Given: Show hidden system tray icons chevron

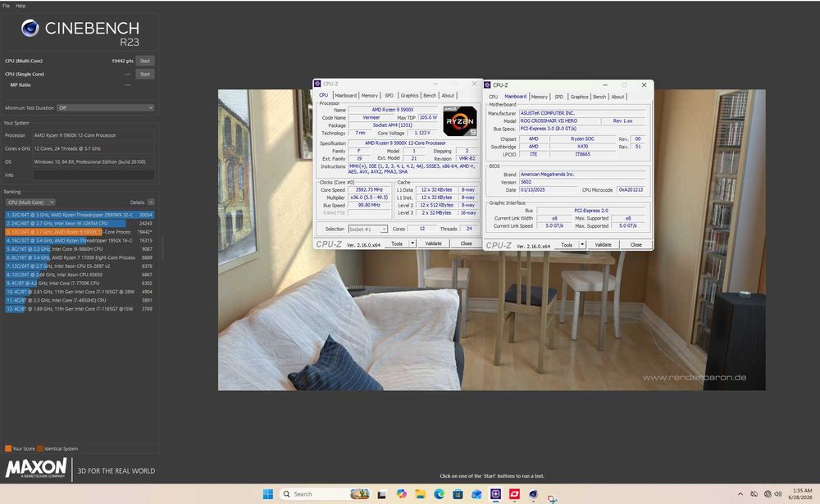Looking at the screenshot, I should [740, 494].
